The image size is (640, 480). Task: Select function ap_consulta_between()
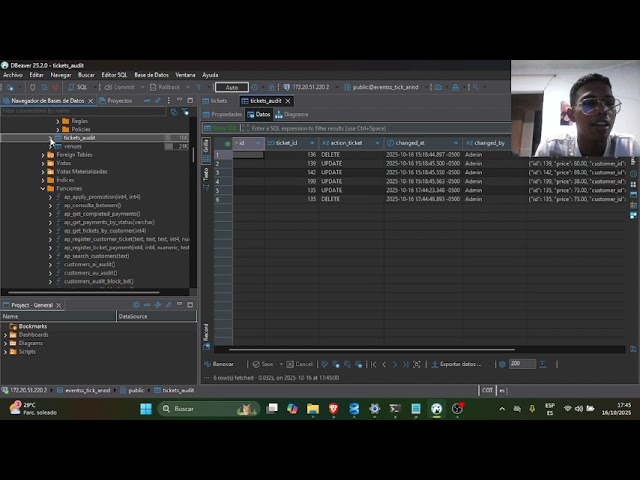click(92, 205)
